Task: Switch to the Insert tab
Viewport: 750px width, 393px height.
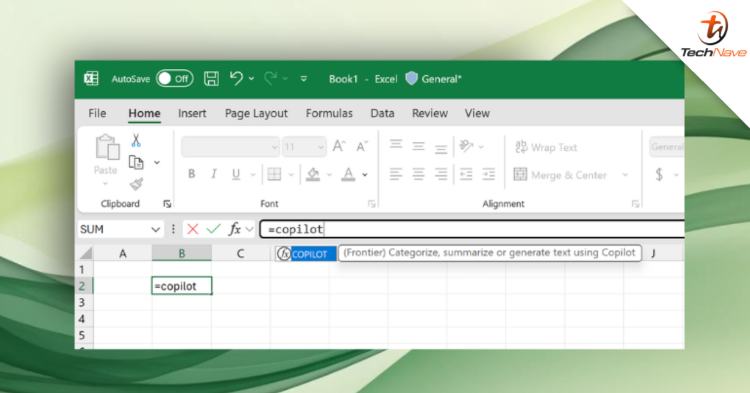Action: [192, 113]
